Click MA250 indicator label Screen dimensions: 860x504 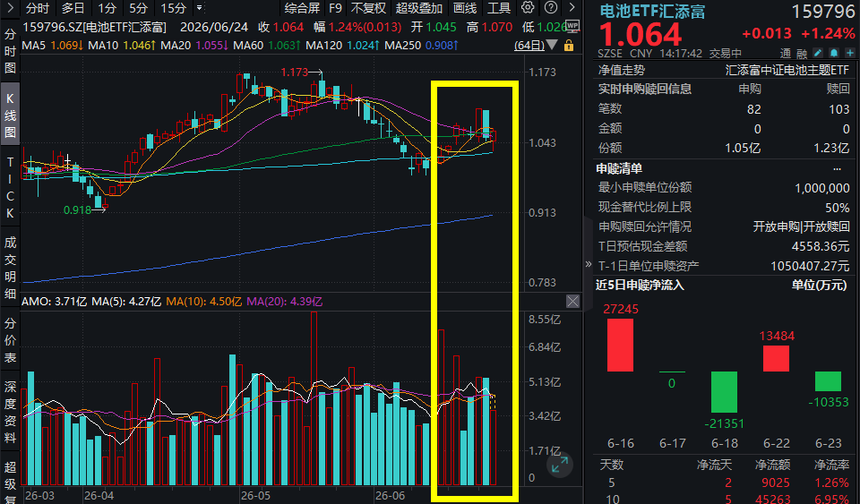pyautogui.click(x=402, y=46)
